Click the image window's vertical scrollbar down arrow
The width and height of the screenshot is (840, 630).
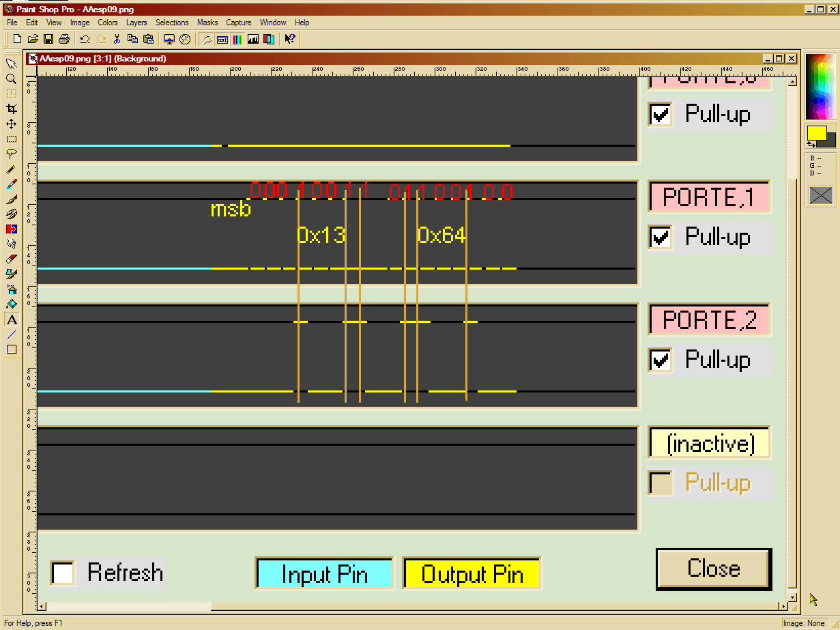click(x=792, y=596)
